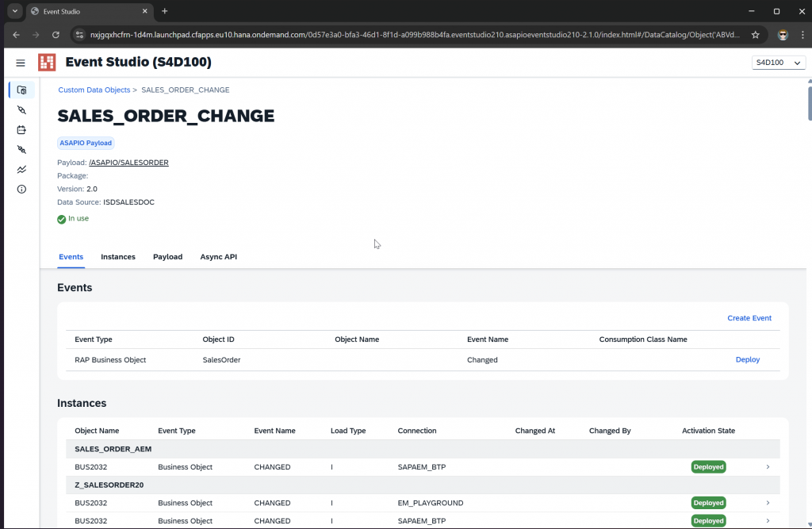
Task: Click the browser address bar
Action: (x=412, y=35)
